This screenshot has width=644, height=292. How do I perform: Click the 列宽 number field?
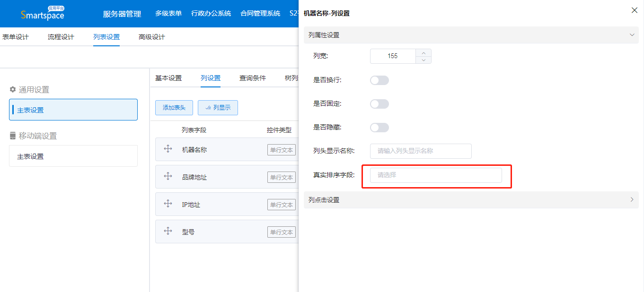tap(393, 56)
